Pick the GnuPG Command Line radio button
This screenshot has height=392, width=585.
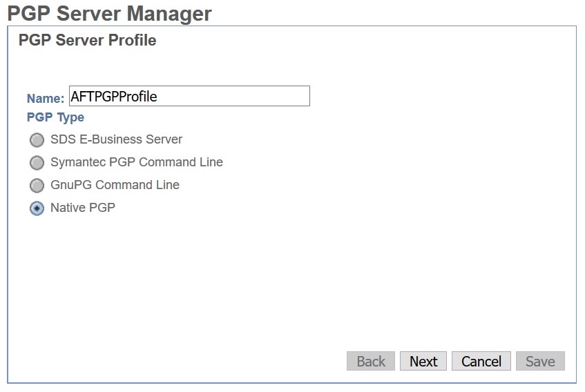pyautogui.click(x=37, y=186)
